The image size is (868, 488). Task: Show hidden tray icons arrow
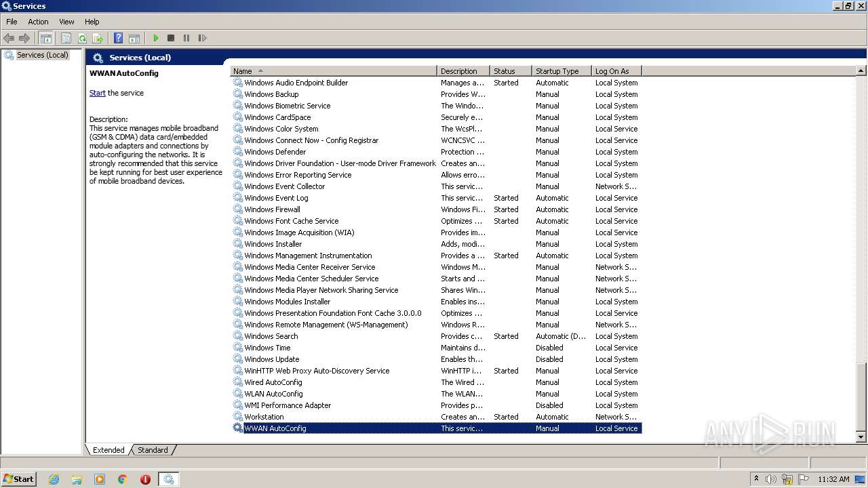tap(756, 479)
